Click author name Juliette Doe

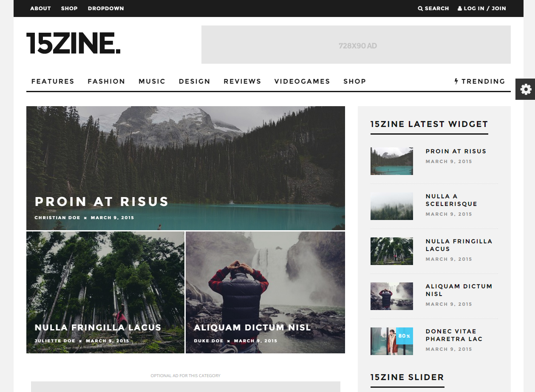point(55,341)
